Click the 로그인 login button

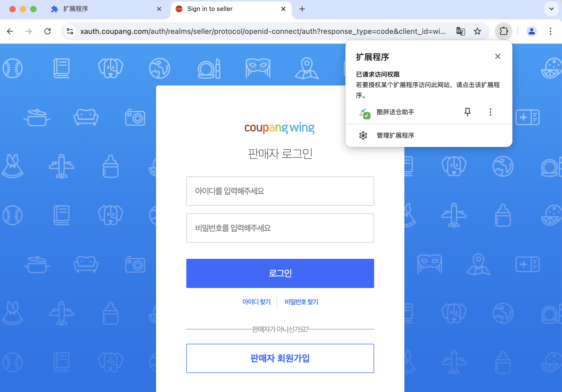(280, 273)
